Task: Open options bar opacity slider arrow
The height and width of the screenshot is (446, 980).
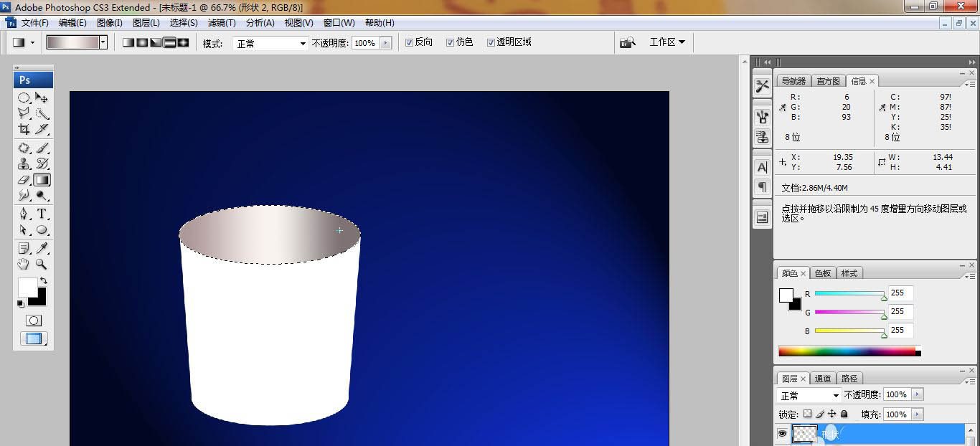Action: click(x=386, y=43)
